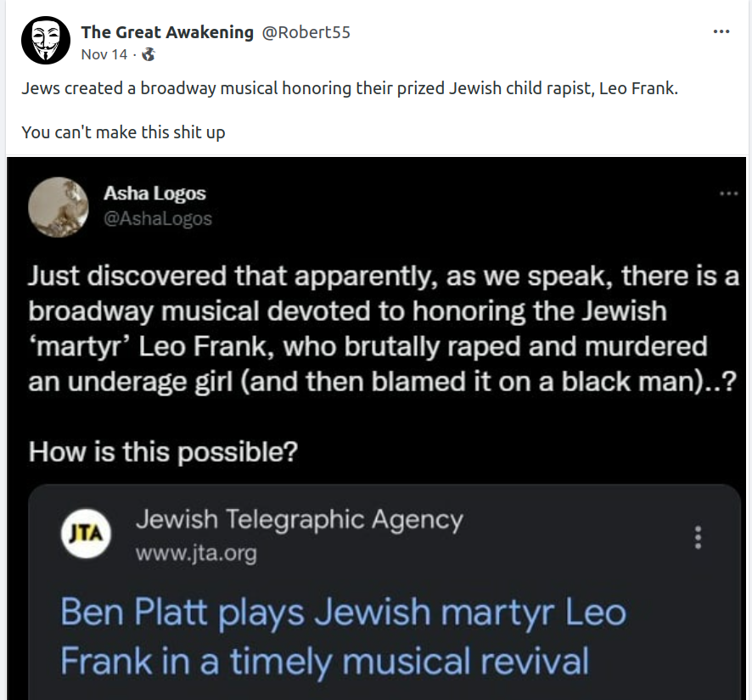The height and width of the screenshot is (700, 752).
Task: Click the "Nov 14" post timestamp
Action: pyautogui.click(x=104, y=54)
